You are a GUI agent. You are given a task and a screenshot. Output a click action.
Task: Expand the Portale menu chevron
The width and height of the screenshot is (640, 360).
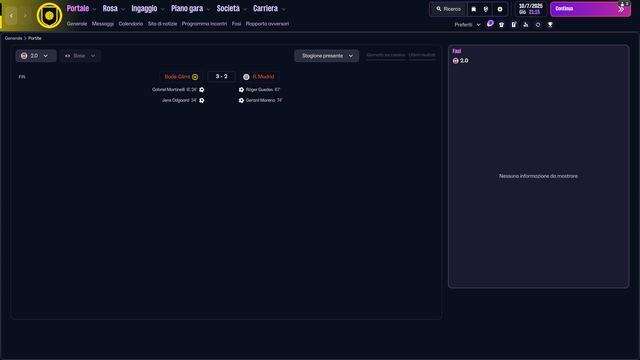click(x=95, y=9)
